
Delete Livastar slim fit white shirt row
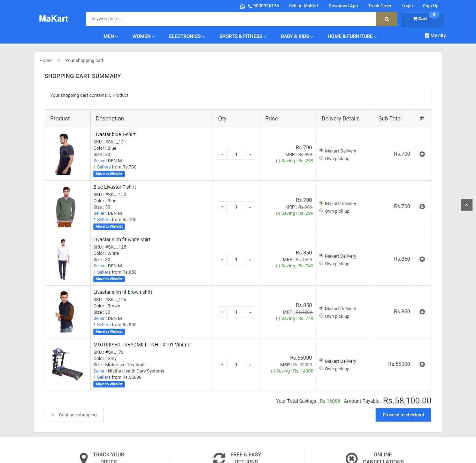click(x=422, y=259)
